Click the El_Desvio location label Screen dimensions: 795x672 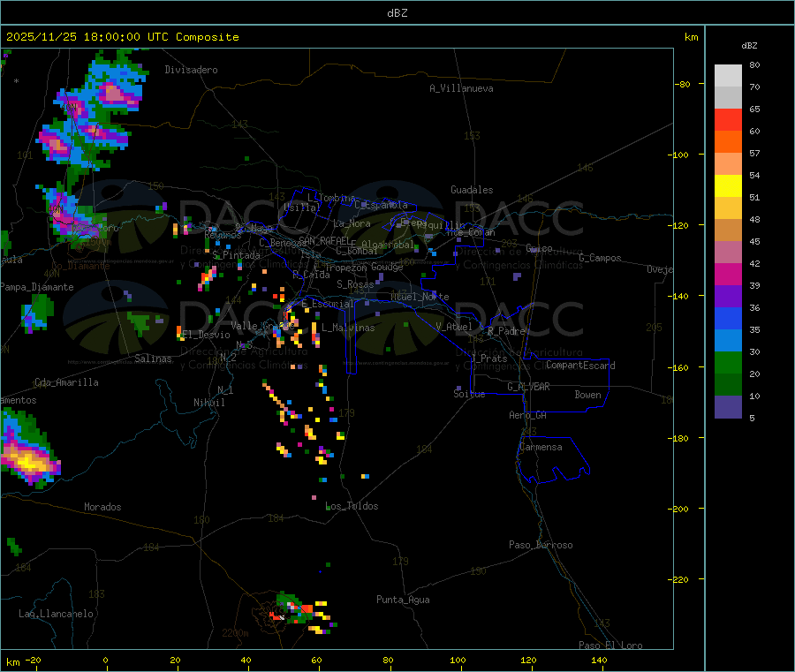(x=207, y=335)
